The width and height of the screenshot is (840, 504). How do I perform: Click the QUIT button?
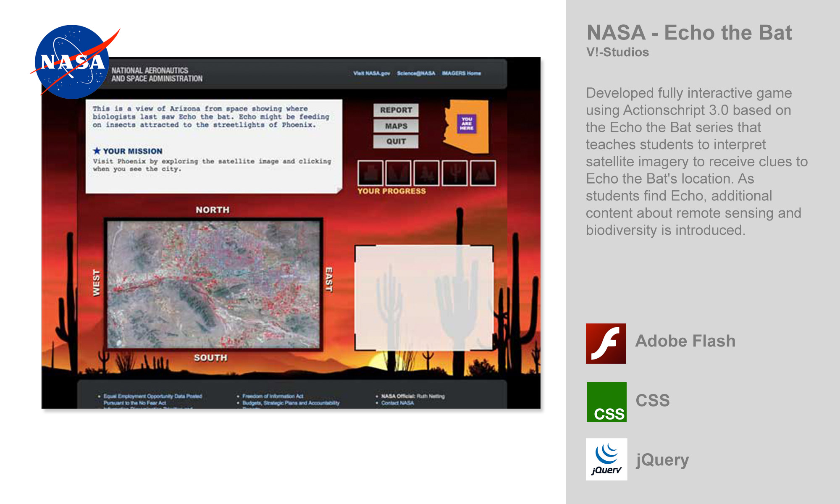click(396, 142)
